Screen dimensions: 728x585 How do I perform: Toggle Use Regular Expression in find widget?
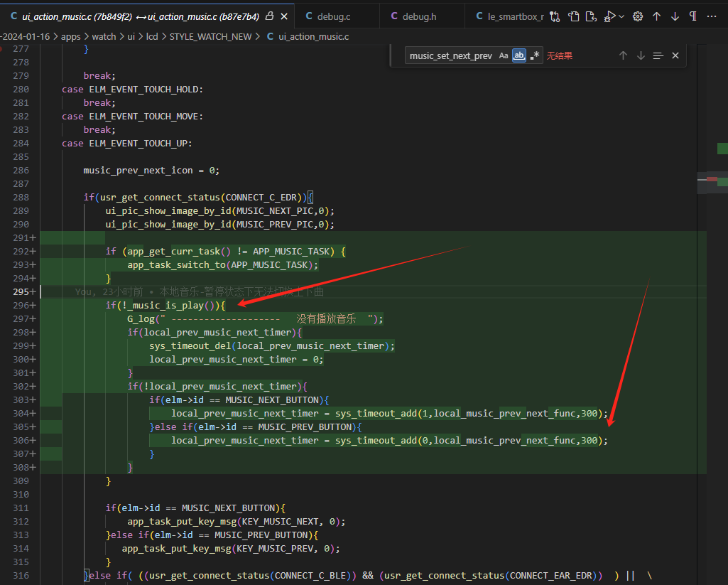pyautogui.click(x=535, y=55)
